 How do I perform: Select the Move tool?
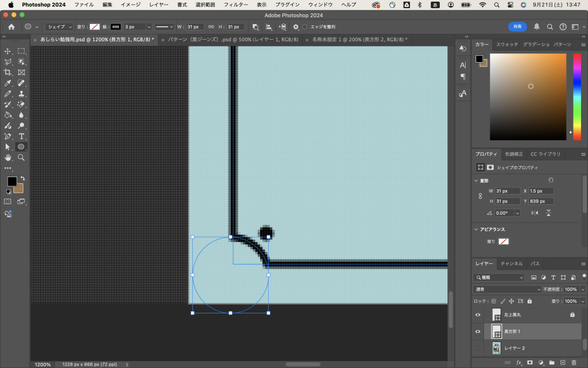click(x=8, y=51)
